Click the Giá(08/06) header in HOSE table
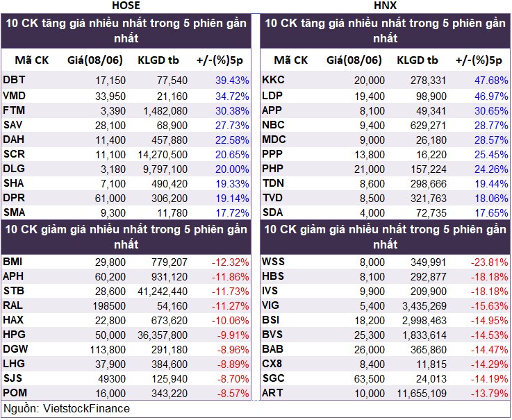Image resolution: width=512 pixels, height=420 pixels. pyautogui.click(x=95, y=60)
